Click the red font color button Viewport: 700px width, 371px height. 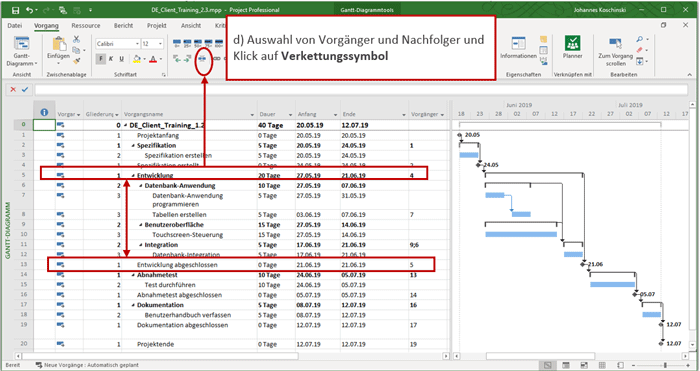coord(153,59)
